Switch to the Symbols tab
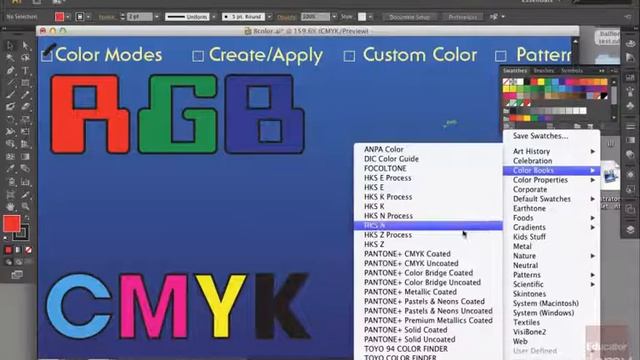This screenshot has width=640, height=360. pyautogui.click(x=571, y=71)
